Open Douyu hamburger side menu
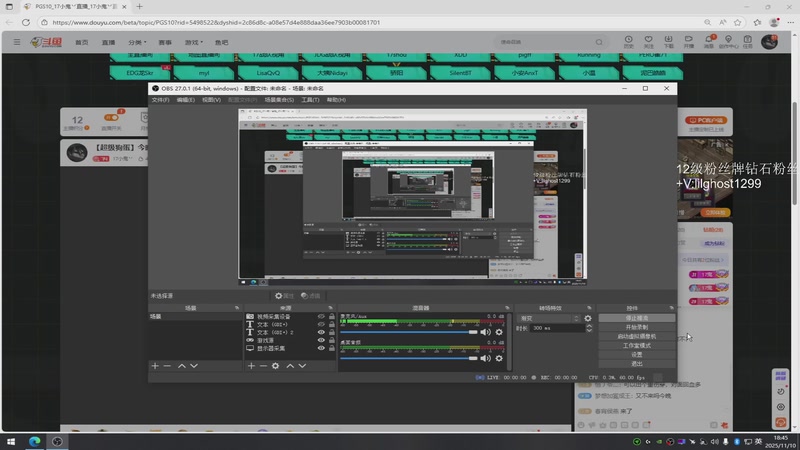Viewport: 800px width, 450px height. pyautogui.click(x=17, y=42)
